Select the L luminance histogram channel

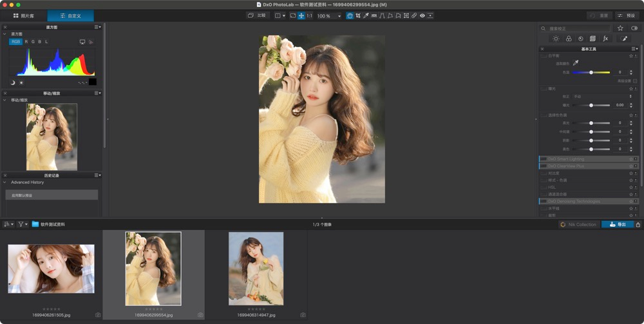click(46, 41)
